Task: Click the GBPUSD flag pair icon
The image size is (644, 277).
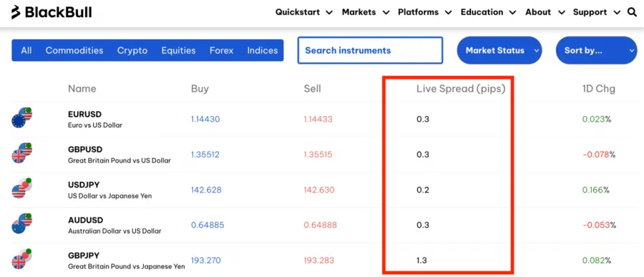Action: (x=21, y=153)
